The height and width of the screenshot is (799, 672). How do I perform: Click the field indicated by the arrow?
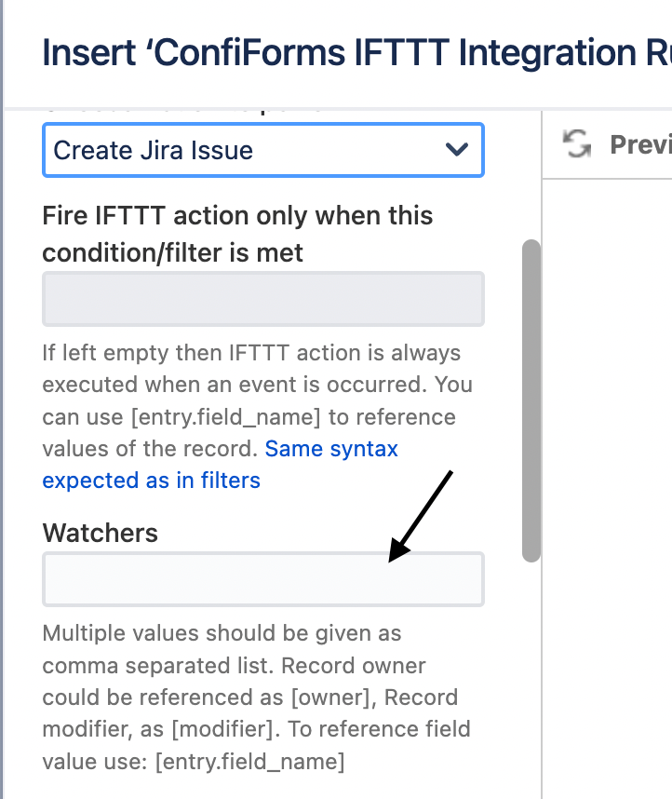pos(262,578)
